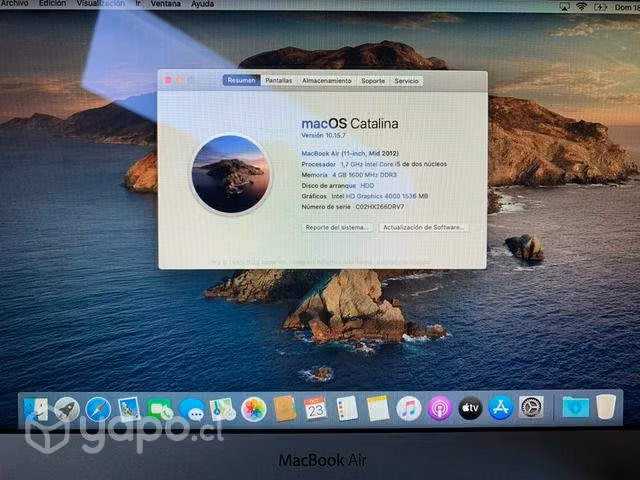Open the Visualización menu
Viewport: 640px width, 480px height.
click(x=101, y=3)
